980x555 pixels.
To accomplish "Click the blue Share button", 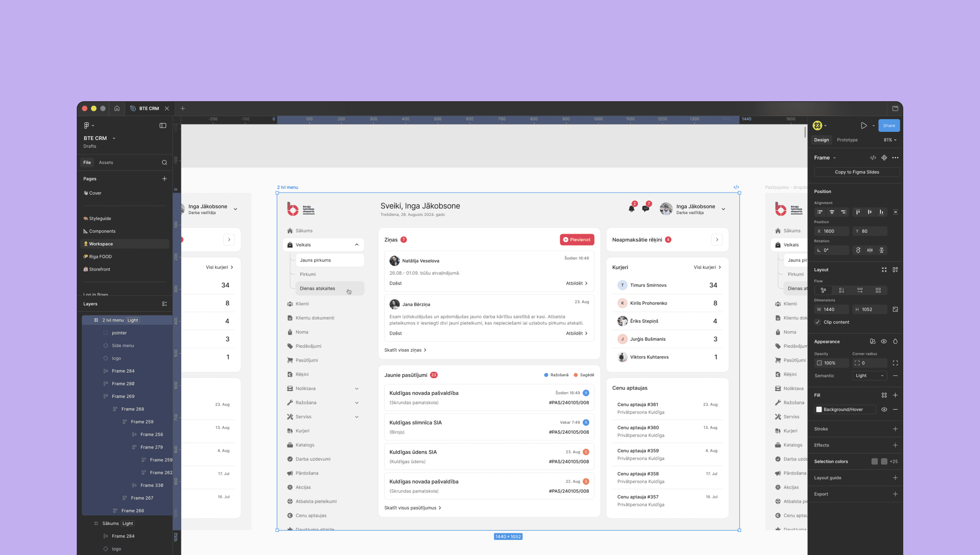I will click(x=889, y=126).
